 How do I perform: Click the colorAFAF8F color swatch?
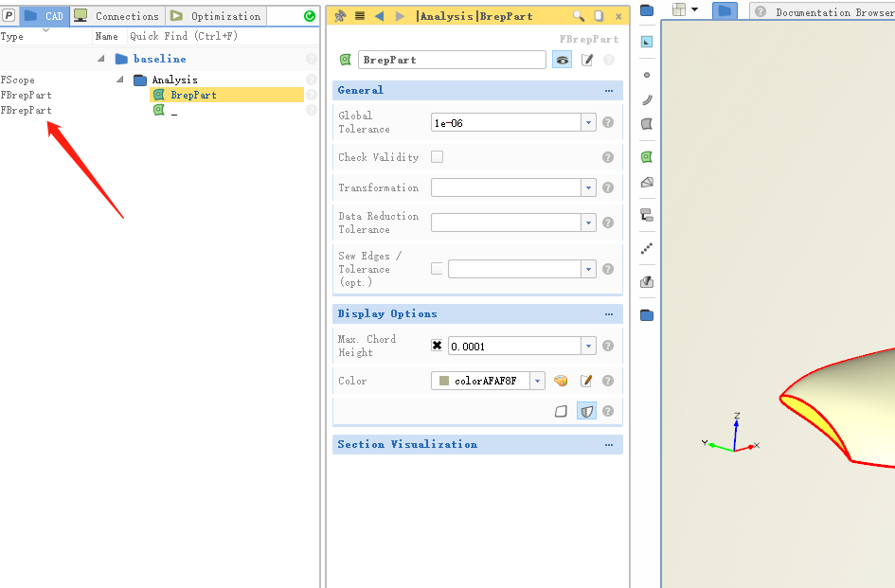(444, 381)
